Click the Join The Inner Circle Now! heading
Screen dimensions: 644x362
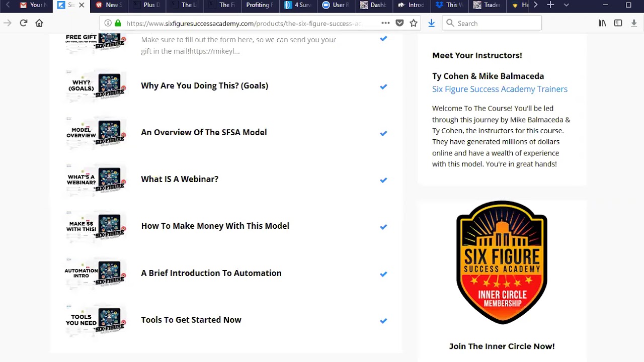(x=502, y=346)
